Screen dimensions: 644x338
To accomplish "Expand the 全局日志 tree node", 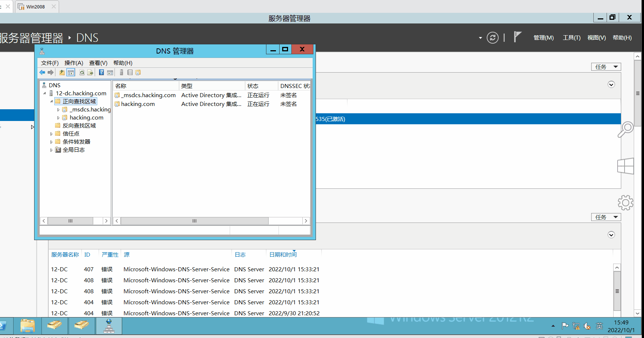I will point(51,150).
